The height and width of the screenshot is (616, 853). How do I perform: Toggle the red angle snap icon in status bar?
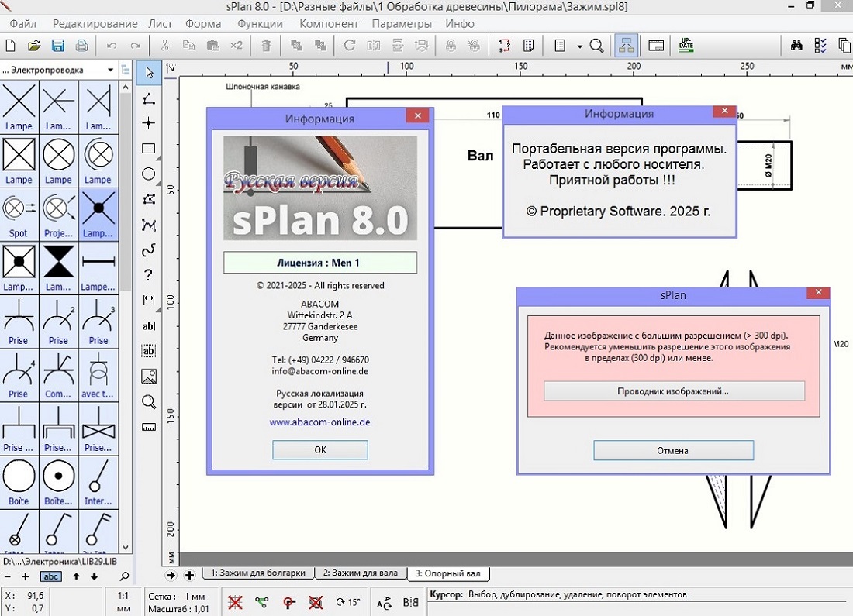289,602
